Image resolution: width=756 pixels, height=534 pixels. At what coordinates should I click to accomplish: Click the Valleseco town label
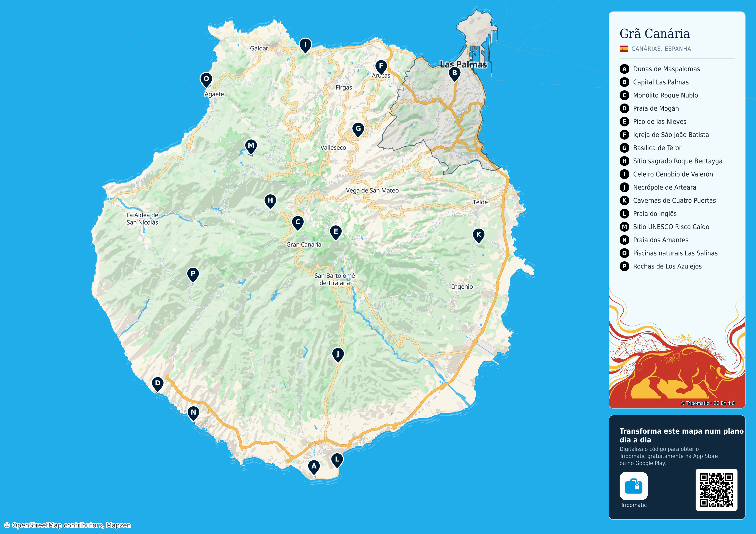click(x=333, y=148)
